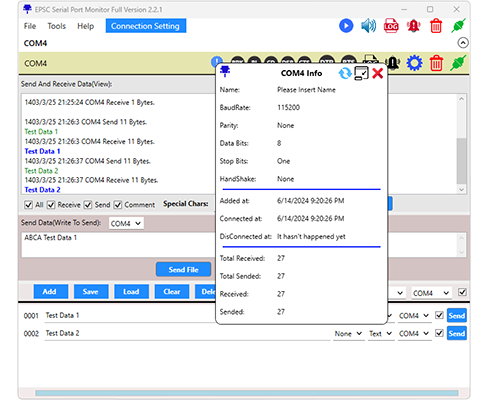Open COM4 dropdown next to Send Data label
Image resolution: width=489 pixels, height=400 pixels.
coord(126,223)
